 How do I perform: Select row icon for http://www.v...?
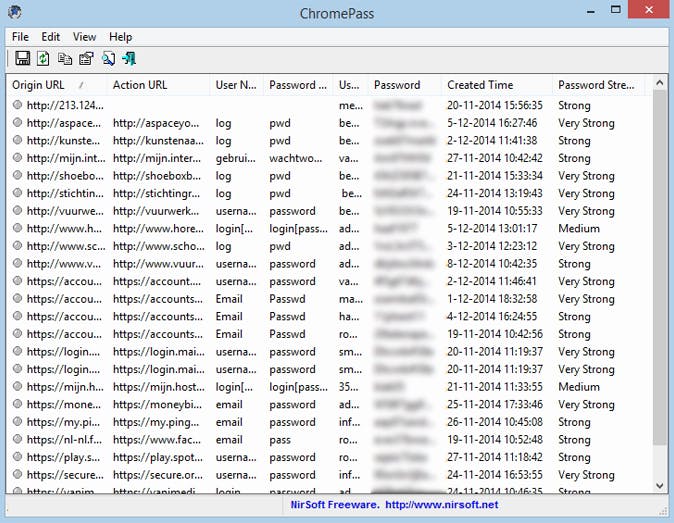coord(17,263)
